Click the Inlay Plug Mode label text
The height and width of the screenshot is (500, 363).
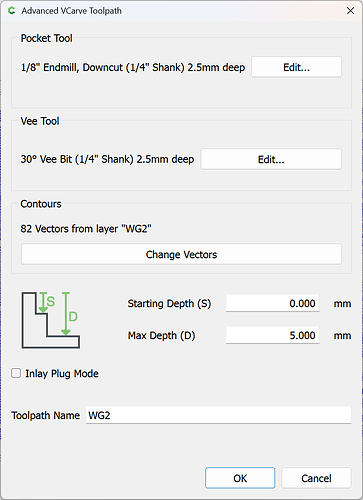click(x=62, y=373)
